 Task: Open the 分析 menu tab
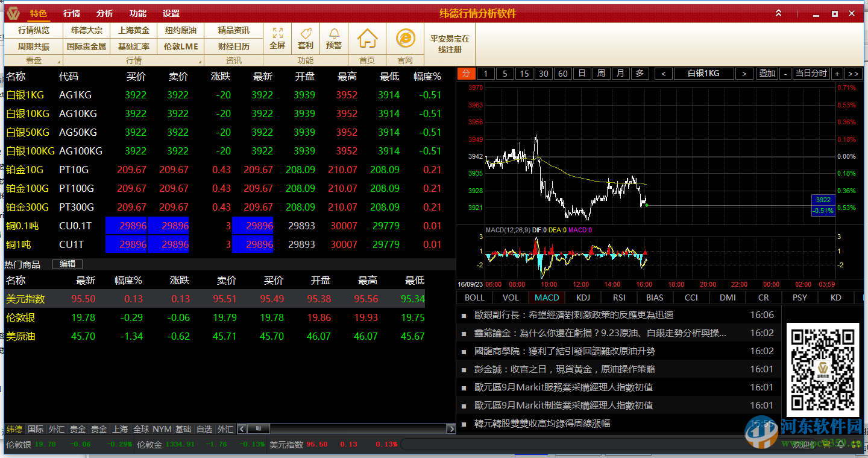[x=105, y=13]
